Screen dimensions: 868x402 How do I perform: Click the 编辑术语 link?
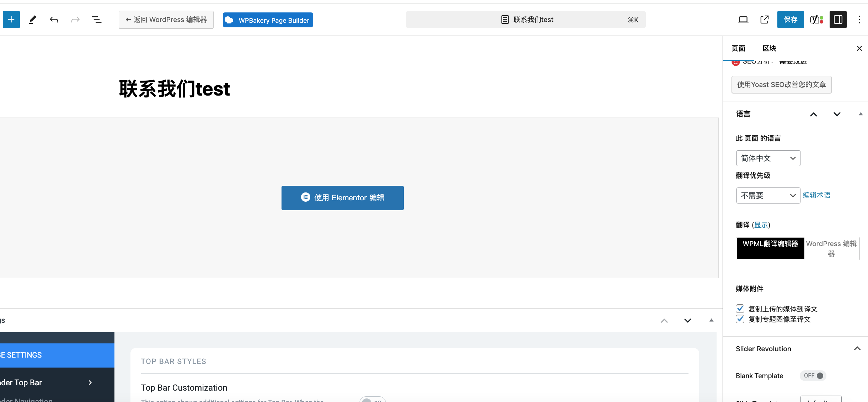tap(816, 195)
